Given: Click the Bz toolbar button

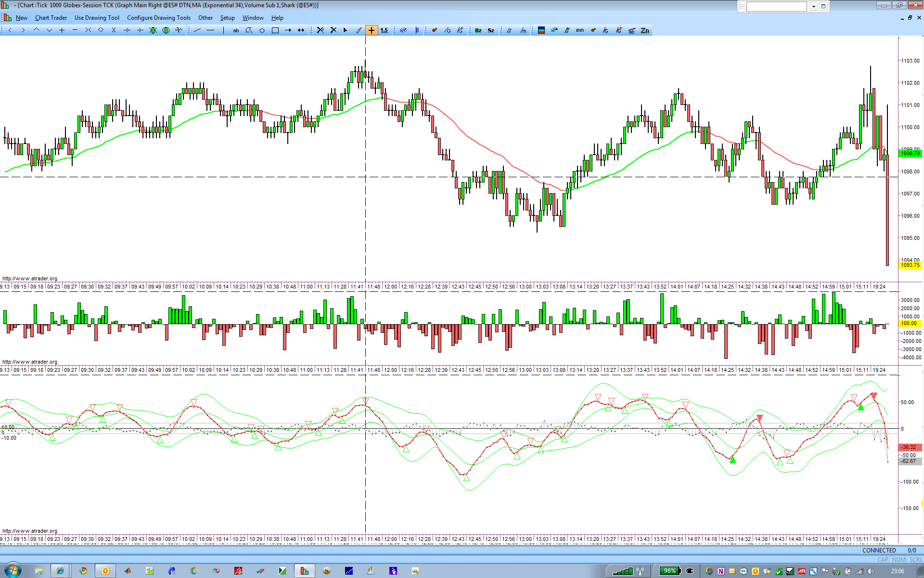Looking at the screenshot, I should pyautogui.click(x=478, y=30).
